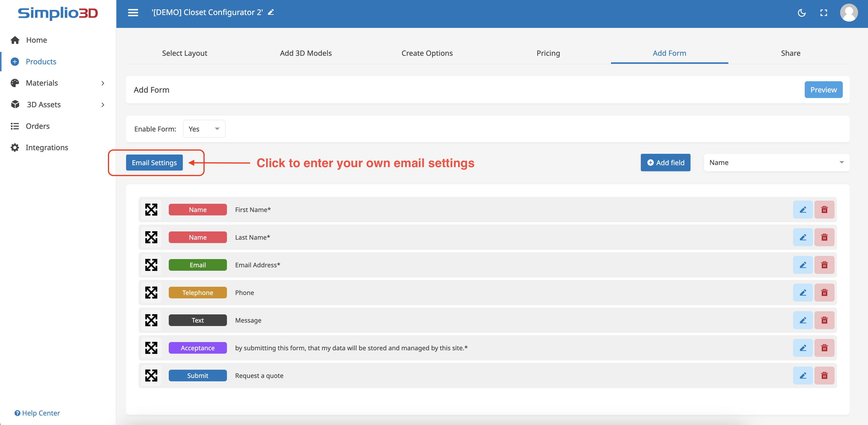Enter fullscreen mode via expand icon
Image resolution: width=868 pixels, height=425 pixels.
click(824, 13)
